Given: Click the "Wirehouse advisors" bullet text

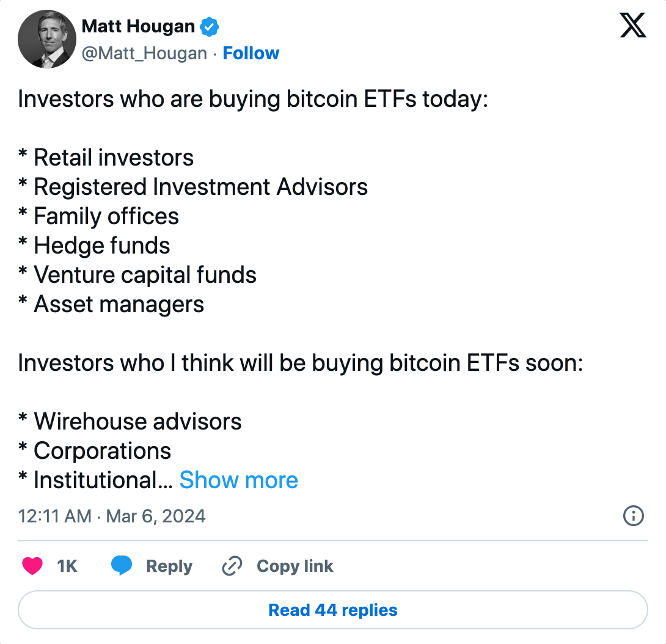Looking at the screenshot, I should (x=137, y=422).
